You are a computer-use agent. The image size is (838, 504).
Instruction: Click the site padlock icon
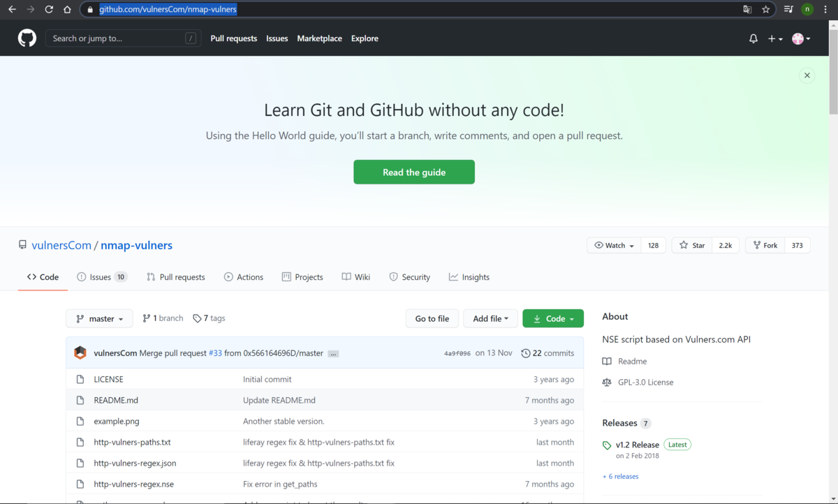coord(90,10)
